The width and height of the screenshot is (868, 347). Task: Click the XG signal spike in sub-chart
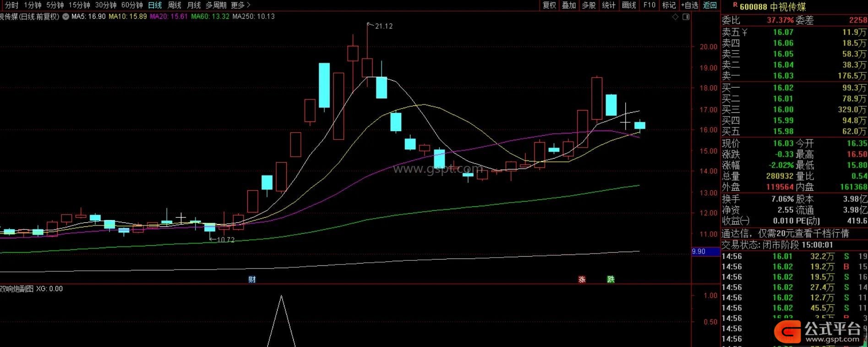[x=281, y=321]
